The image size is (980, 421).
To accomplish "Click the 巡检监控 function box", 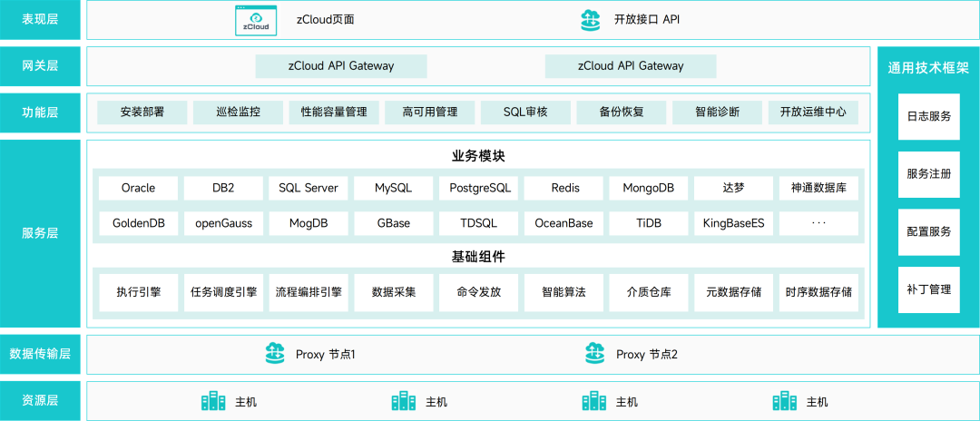I will [238, 113].
